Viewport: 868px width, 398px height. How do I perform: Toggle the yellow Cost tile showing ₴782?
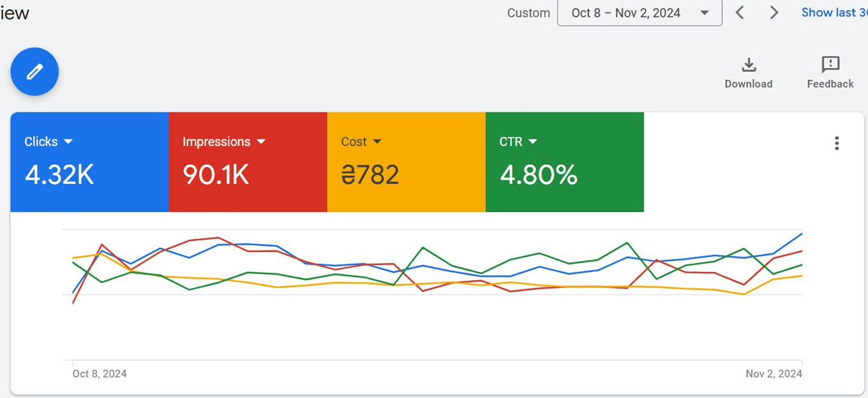point(406,175)
